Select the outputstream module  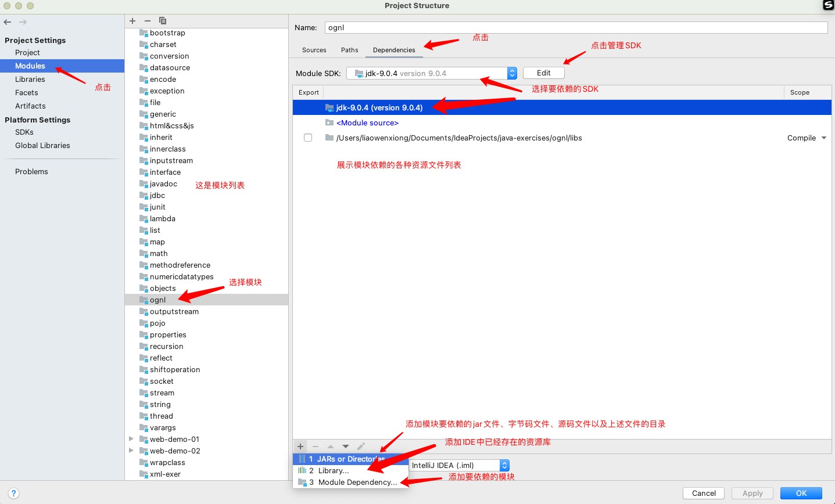coord(174,312)
